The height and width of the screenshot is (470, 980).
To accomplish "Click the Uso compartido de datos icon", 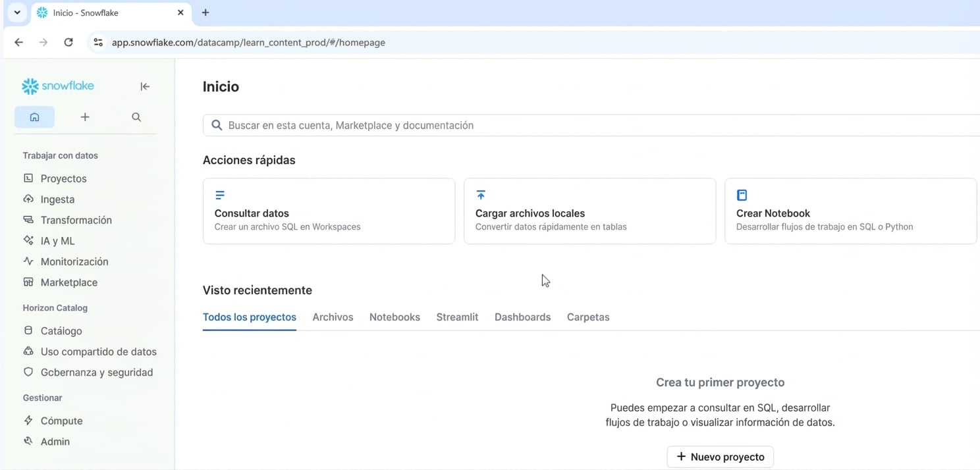I will 28,352.
